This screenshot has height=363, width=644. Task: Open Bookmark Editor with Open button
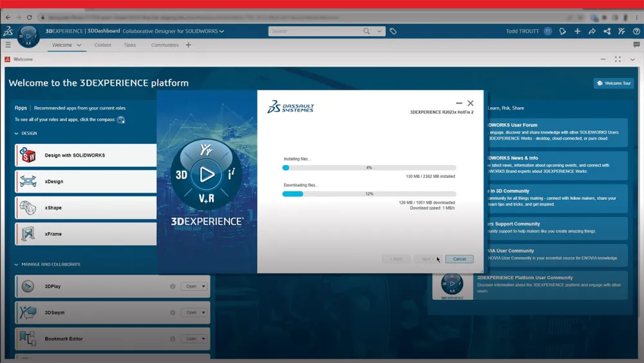pos(191,339)
